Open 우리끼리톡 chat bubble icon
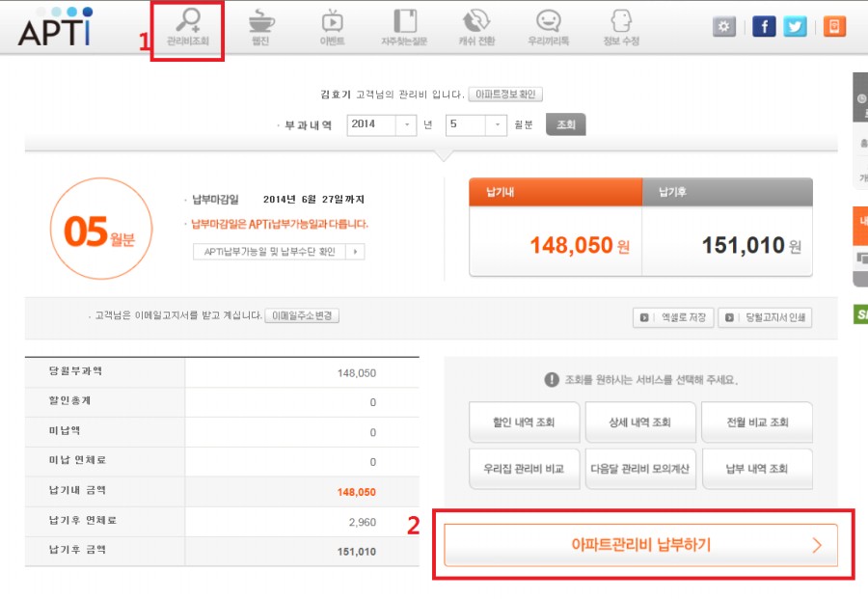868x599 pixels. (548, 21)
